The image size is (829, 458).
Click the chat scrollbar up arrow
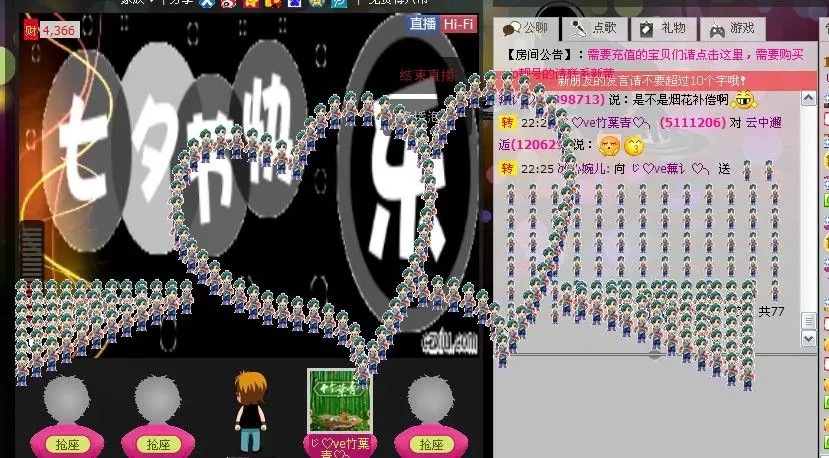[x=808, y=98]
